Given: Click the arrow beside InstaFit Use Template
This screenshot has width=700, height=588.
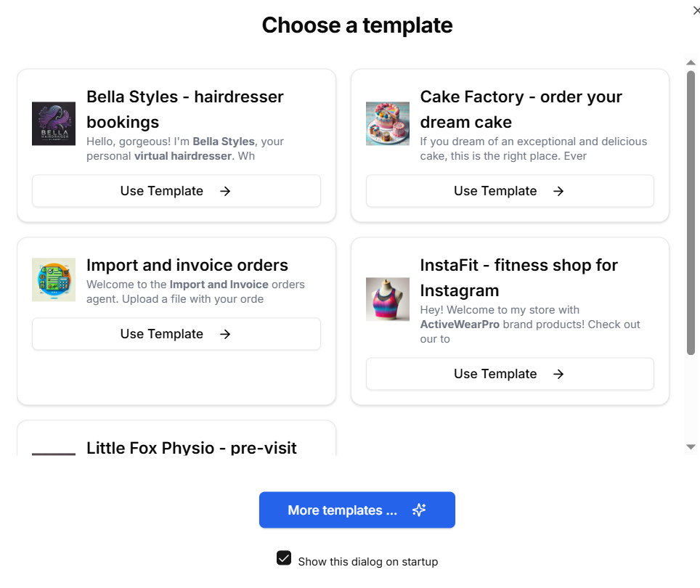Looking at the screenshot, I should click(558, 374).
